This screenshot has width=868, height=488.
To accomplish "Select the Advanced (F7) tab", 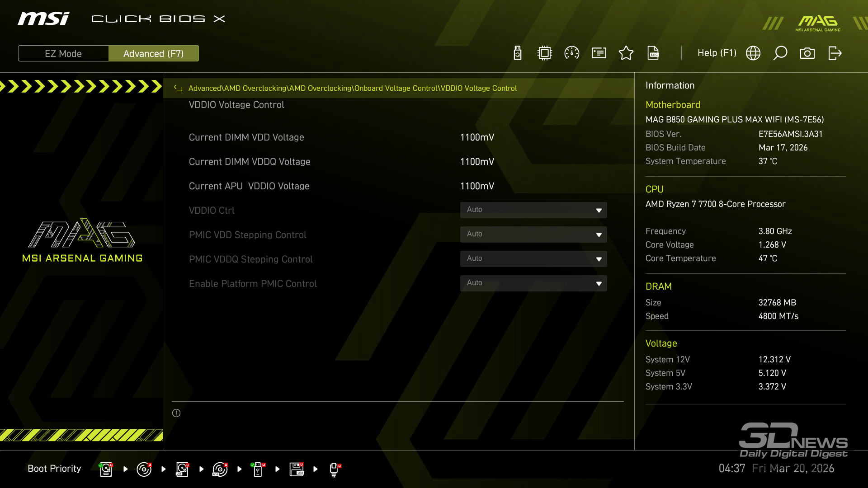I will [154, 53].
